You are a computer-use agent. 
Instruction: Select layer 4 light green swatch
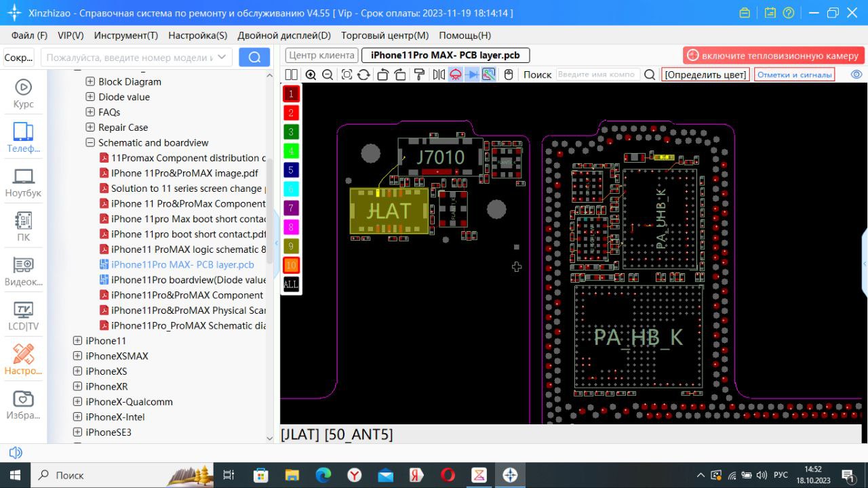291,150
